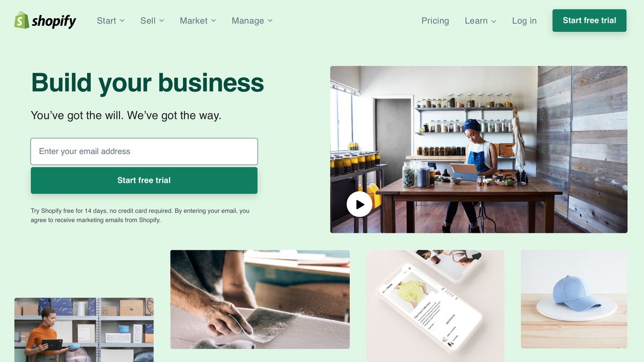This screenshot has width=644, height=362.
Task: Click Start free trial in header
Action: click(589, 20)
